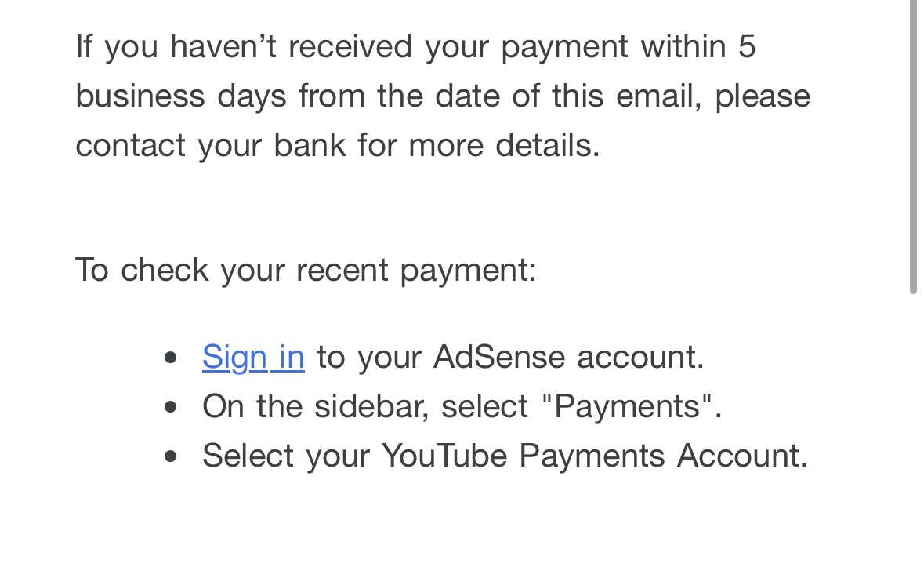Open the Sign in link
The height and width of the screenshot is (567, 924).
click(x=253, y=357)
